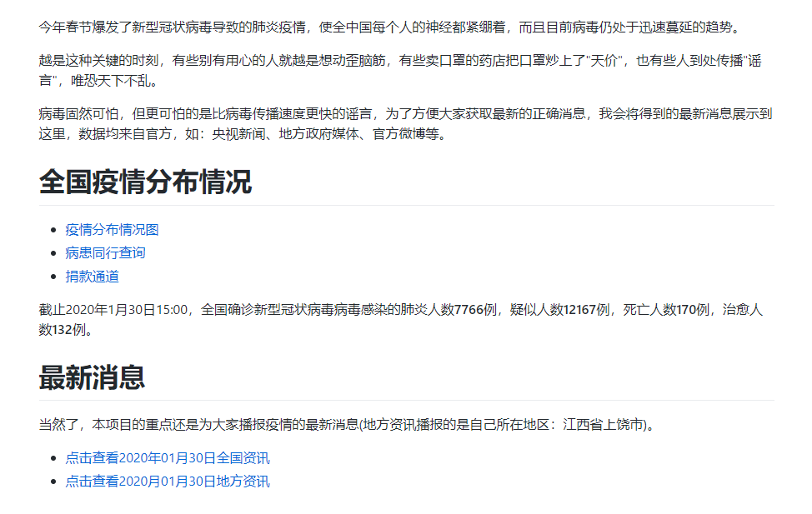Click bold number 12167 suspected cases
812x514 pixels.
[579, 310]
